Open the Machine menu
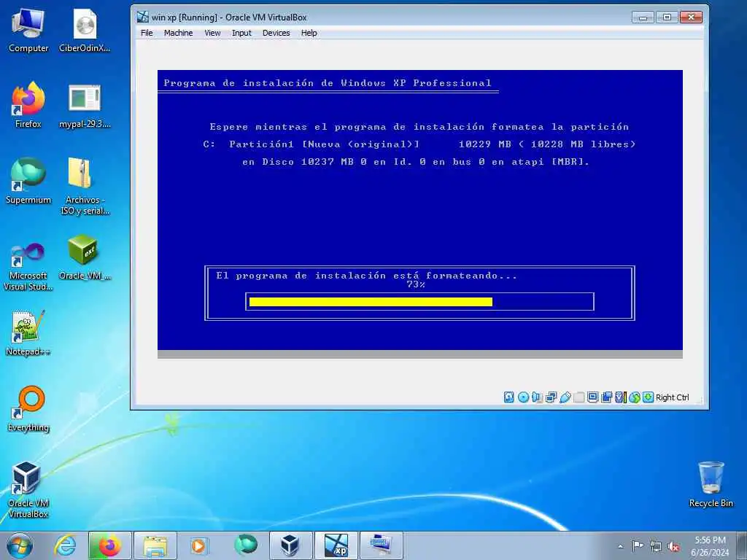Screen dimensions: 747x560 (x=178, y=33)
